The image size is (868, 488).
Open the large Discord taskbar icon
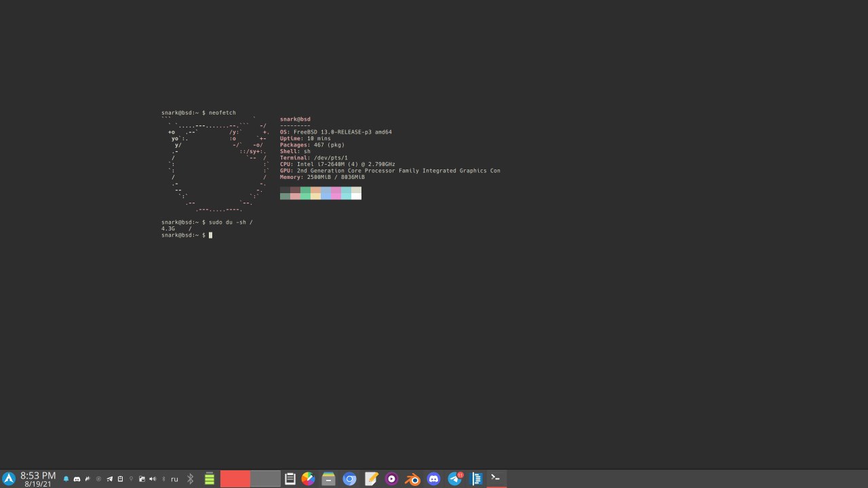pyautogui.click(x=434, y=479)
